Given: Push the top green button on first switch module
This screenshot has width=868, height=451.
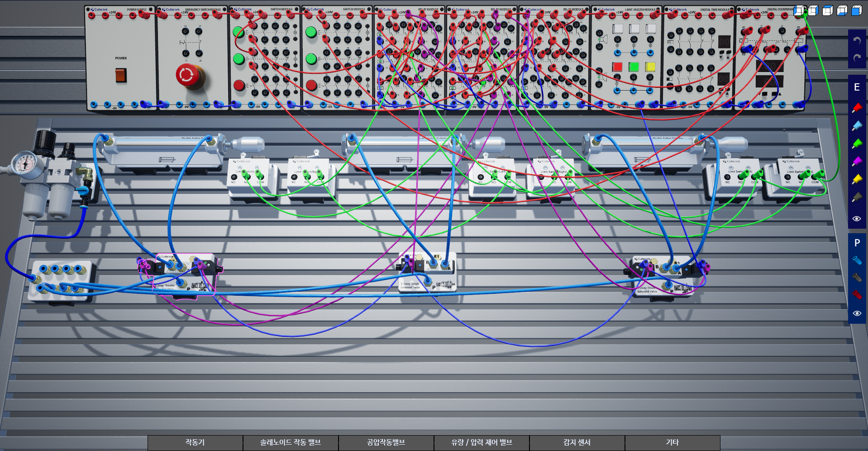Looking at the screenshot, I should 238,32.
